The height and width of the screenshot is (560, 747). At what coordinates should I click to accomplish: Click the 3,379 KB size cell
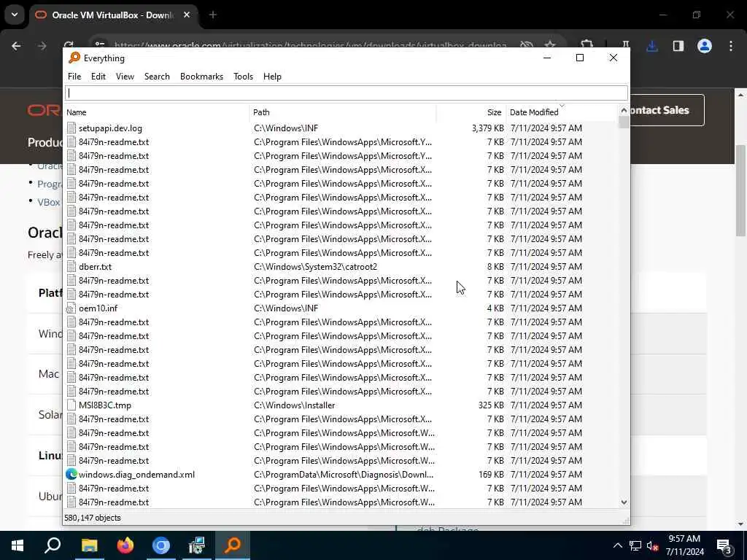point(488,128)
